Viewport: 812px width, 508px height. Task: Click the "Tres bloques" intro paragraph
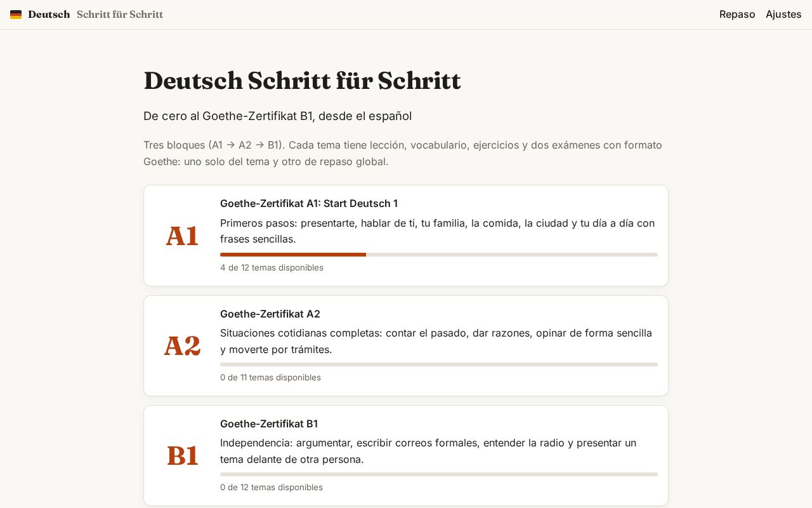click(406, 153)
